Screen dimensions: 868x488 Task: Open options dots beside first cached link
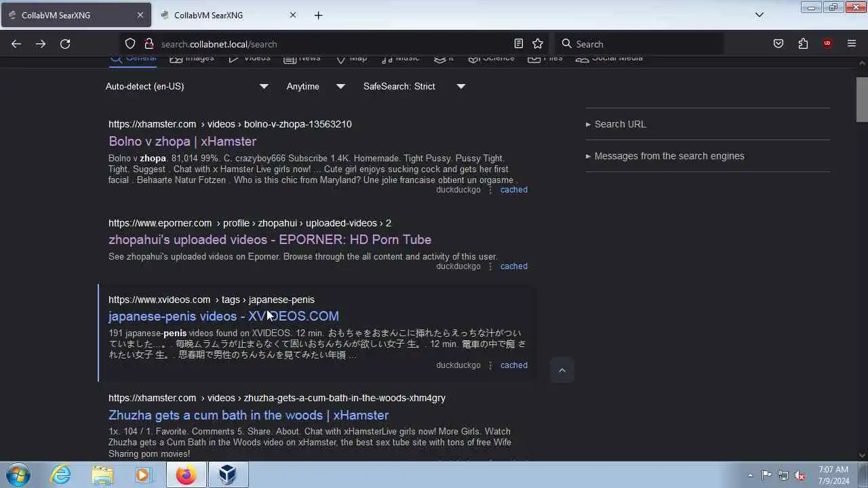click(490, 190)
